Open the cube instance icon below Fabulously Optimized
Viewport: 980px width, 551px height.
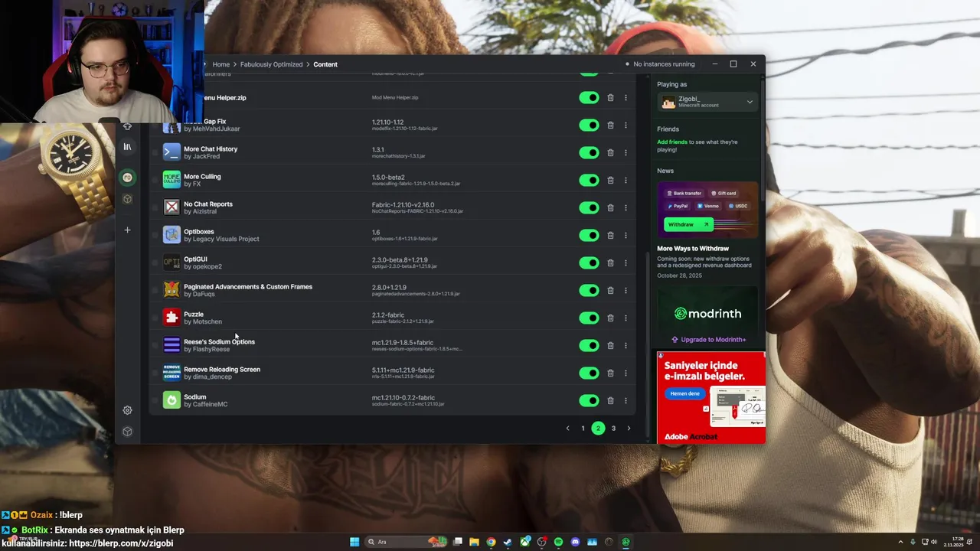point(127,199)
